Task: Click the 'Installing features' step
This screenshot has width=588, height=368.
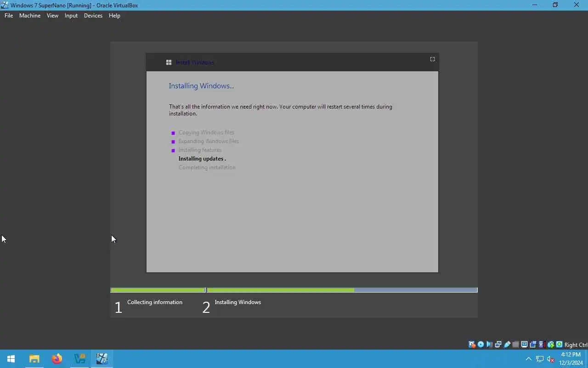Action: tap(200, 150)
